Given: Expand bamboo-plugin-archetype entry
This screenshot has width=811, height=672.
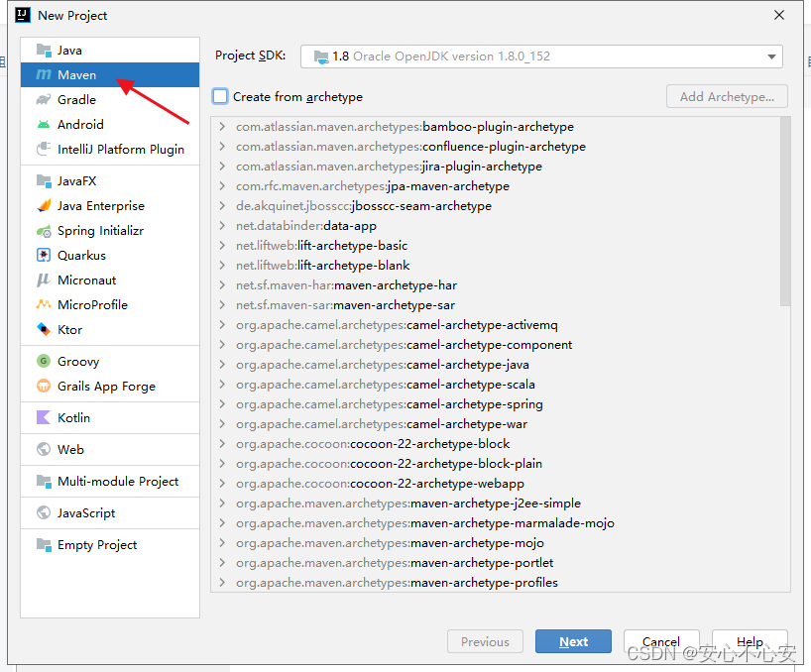Looking at the screenshot, I should 222,127.
